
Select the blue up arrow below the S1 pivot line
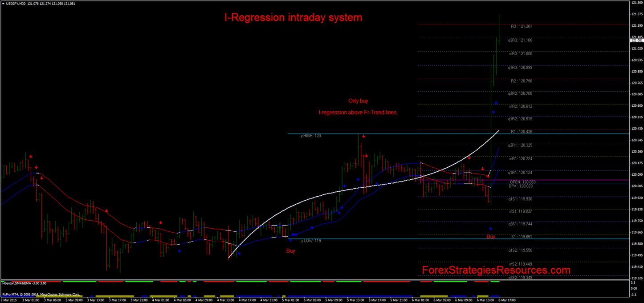click(x=490, y=229)
